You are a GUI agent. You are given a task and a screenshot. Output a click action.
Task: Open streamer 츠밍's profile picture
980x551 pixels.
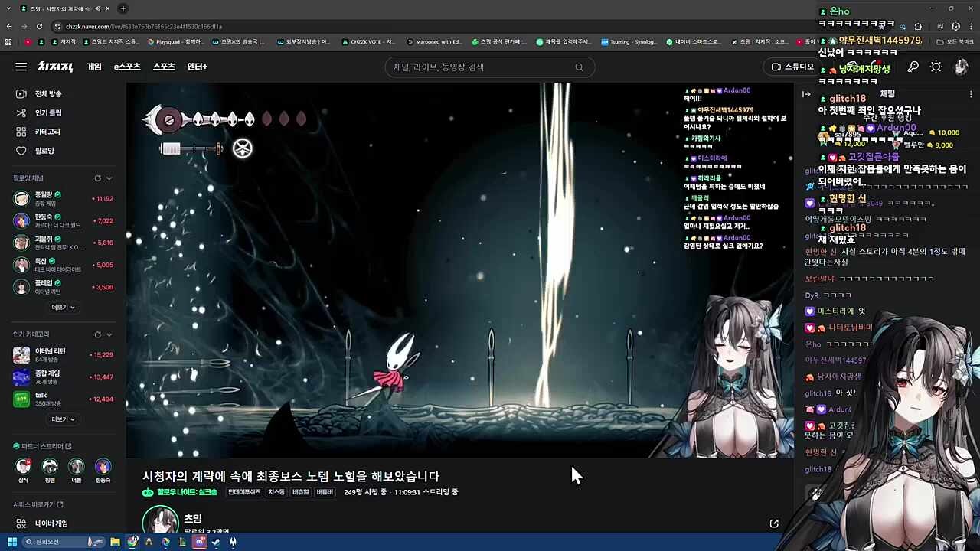(160, 520)
